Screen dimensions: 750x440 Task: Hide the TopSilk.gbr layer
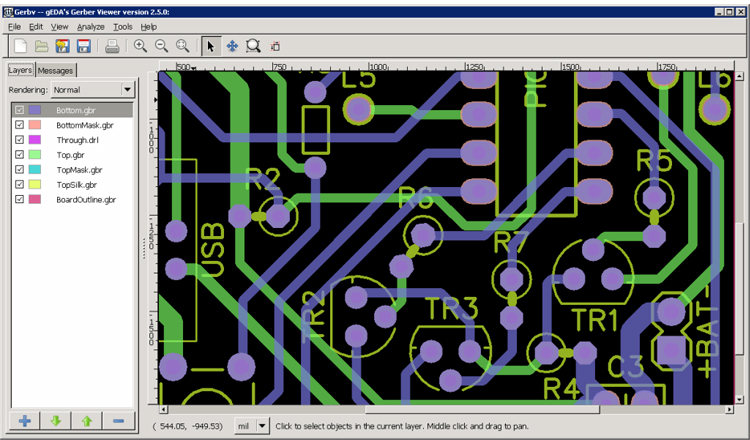click(19, 184)
